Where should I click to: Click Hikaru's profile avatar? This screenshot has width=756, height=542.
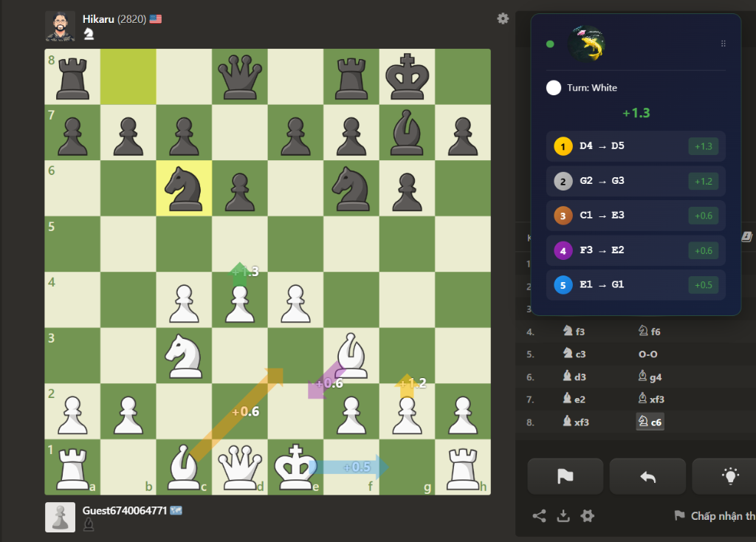pos(60,26)
